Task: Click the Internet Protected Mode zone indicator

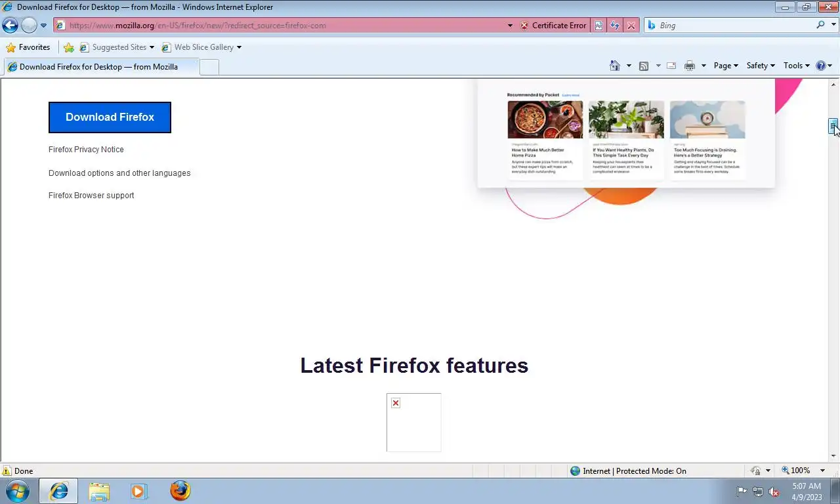Action: pyautogui.click(x=628, y=471)
